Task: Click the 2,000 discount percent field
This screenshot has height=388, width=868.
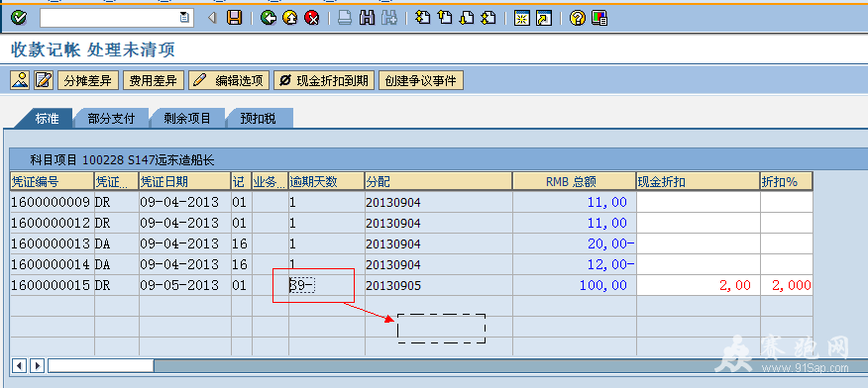Action: point(787,285)
